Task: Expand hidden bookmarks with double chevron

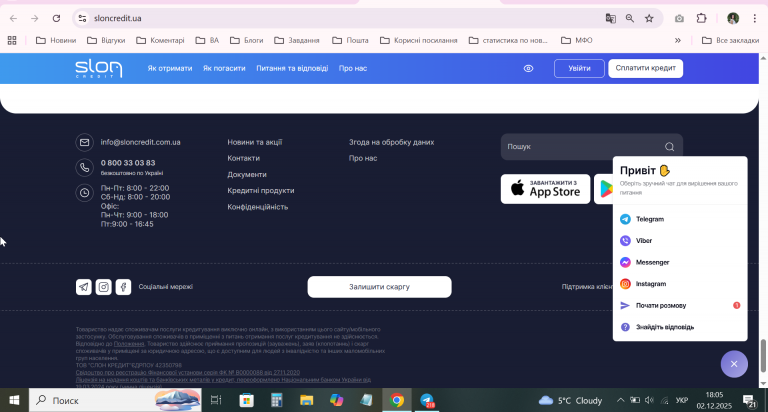Action: coord(678,40)
